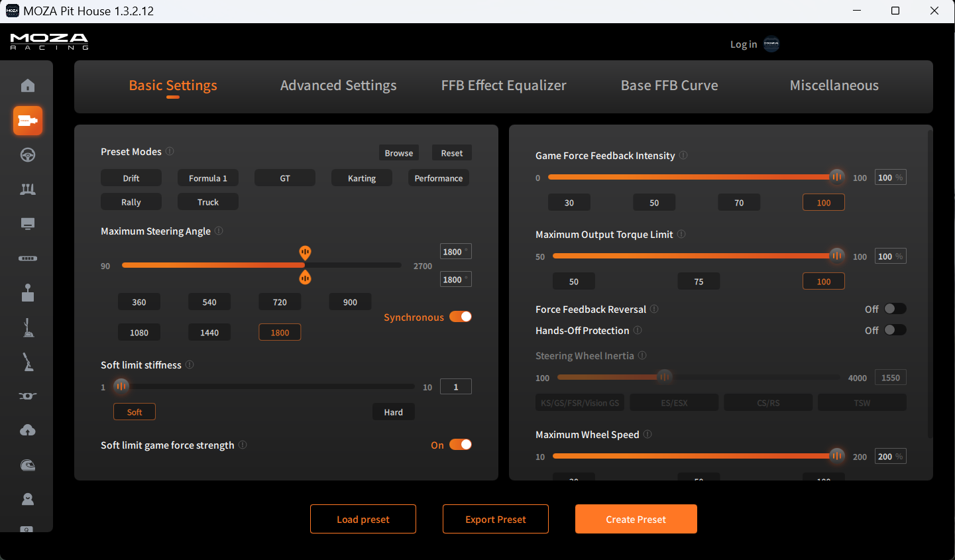Viewport: 955px width, 560px height.
Task: Click the Export Preset button
Action: coord(496,519)
